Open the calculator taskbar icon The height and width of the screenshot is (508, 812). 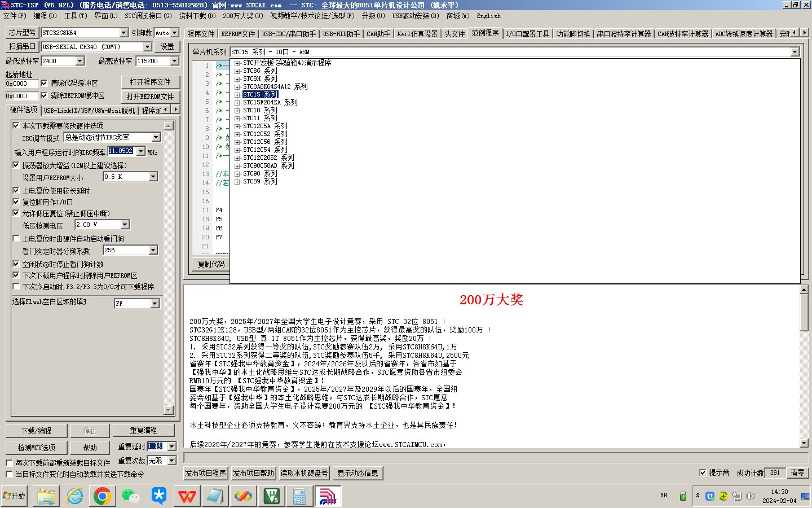click(299, 496)
